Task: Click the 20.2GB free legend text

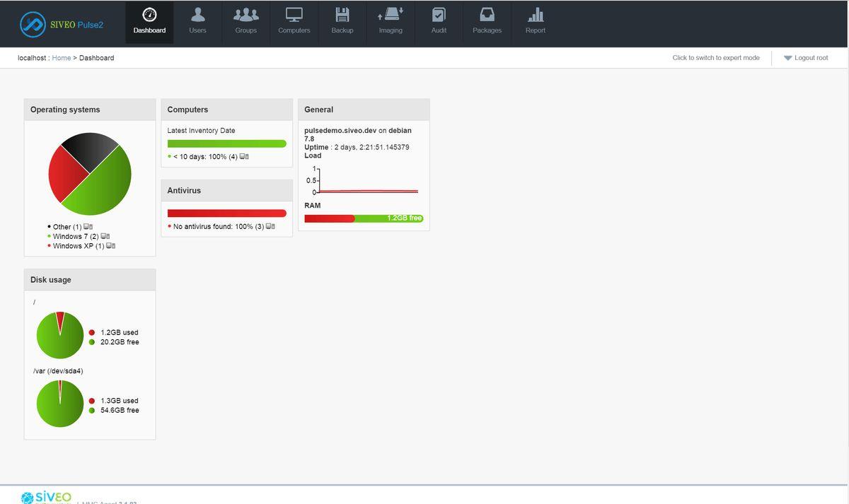Action: pyautogui.click(x=120, y=342)
